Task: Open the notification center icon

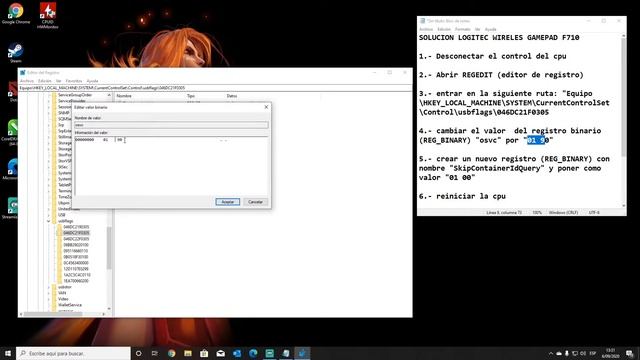Action: 629,353
